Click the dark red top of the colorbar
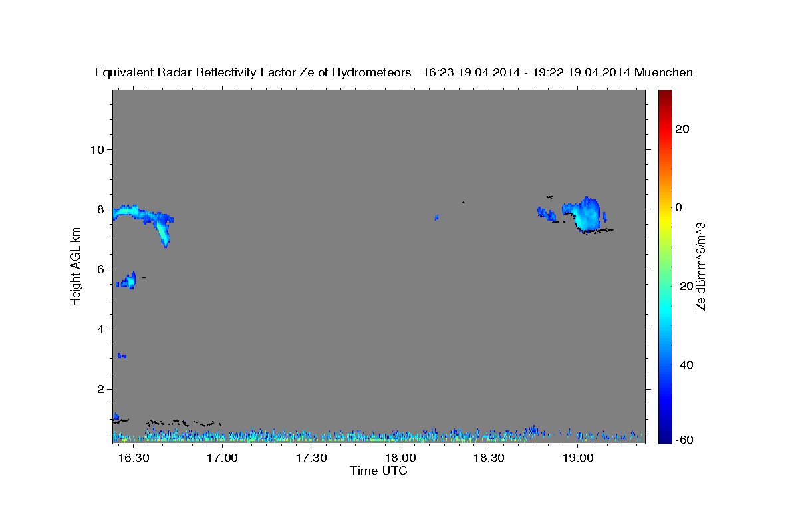The height and width of the screenshot is (532, 798). tap(665, 96)
